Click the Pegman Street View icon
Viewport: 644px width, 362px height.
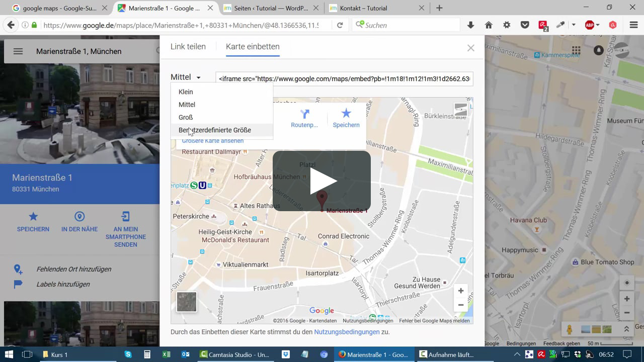click(x=570, y=329)
